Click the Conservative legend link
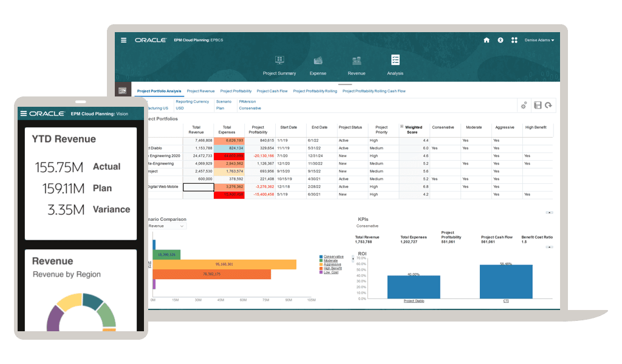The height and width of the screenshot is (364, 622). 333,257
